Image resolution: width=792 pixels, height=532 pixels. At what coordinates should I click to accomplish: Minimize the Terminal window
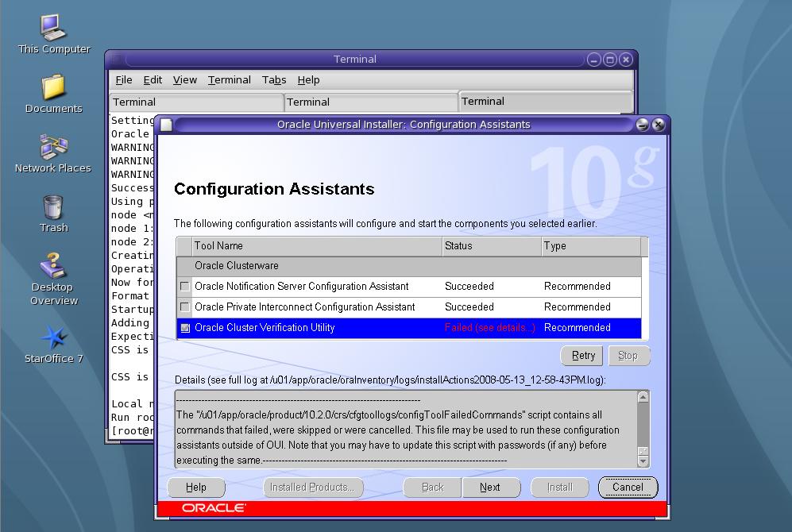coord(594,60)
